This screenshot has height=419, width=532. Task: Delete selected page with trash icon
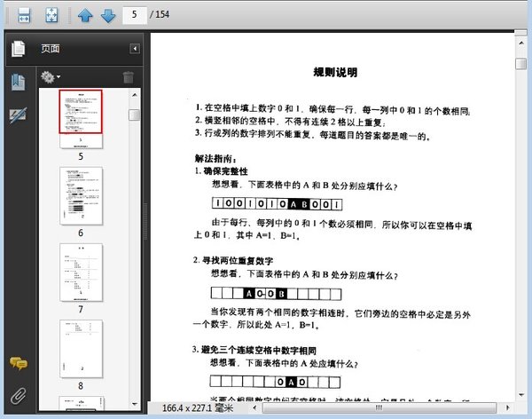129,77
